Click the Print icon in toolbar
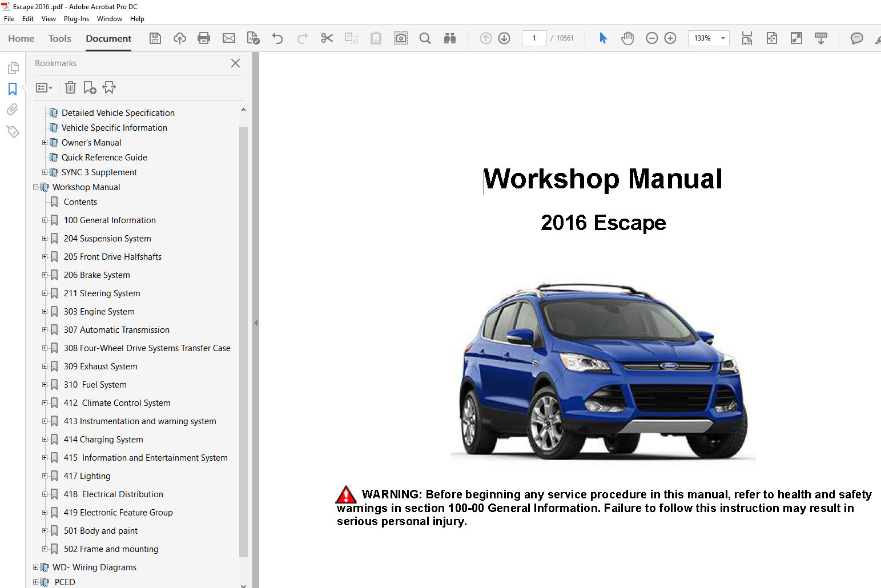 tap(203, 38)
